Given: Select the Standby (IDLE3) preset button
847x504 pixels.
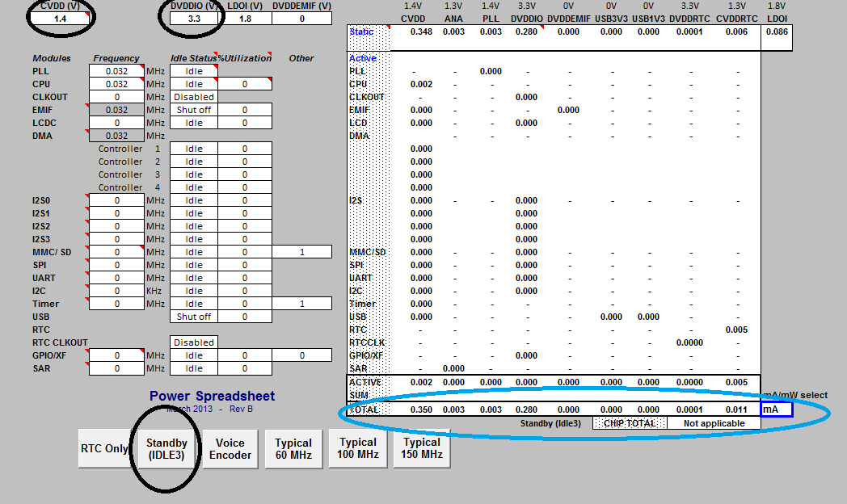Looking at the screenshot, I should (x=166, y=448).
